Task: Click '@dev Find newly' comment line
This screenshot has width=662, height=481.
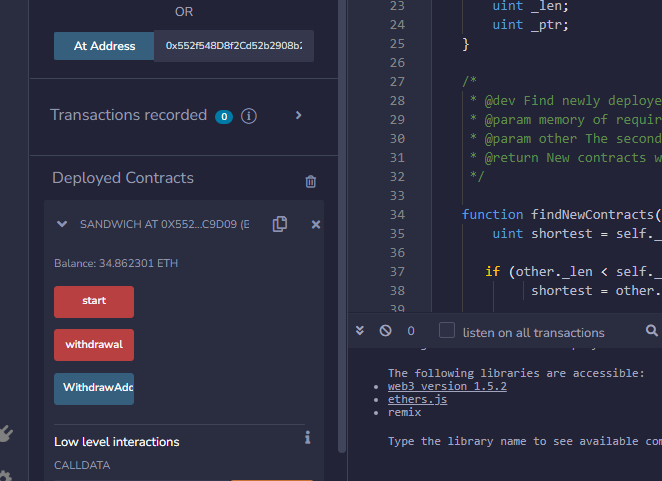Action: click(x=565, y=101)
